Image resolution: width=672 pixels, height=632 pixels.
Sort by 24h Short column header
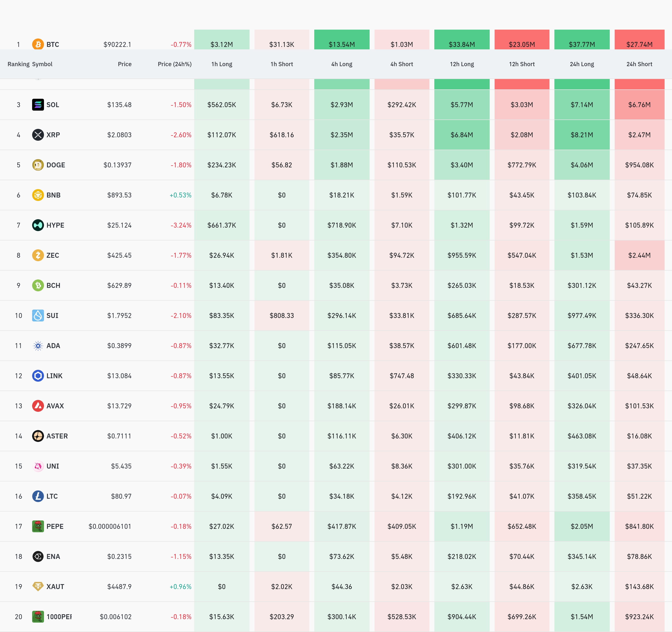pyautogui.click(x=639, y=64)
